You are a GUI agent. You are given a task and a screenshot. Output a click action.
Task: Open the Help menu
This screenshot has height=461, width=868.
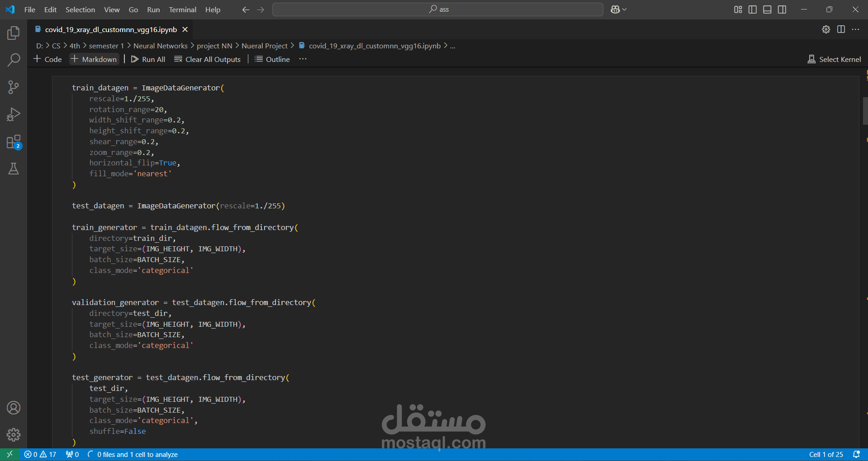point(213,9)
